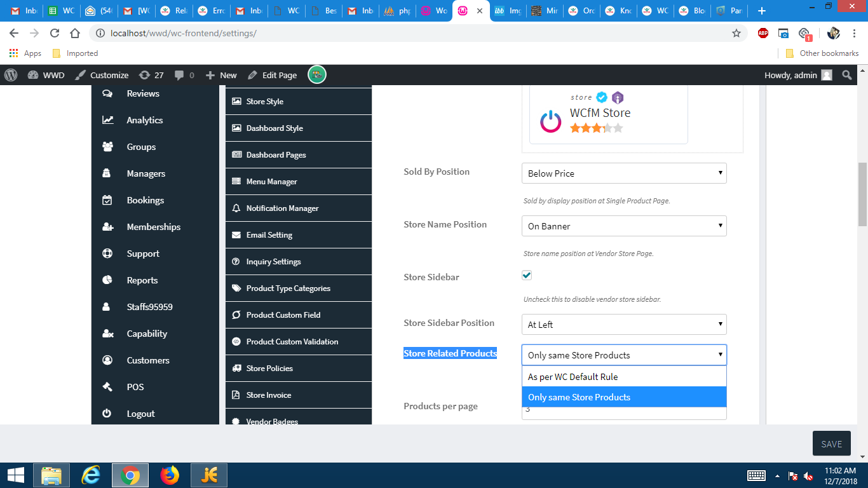The height and width of the screenshot is (488, 868).
Task: Click the Windows Start button
Action: [x=15, y=475]
